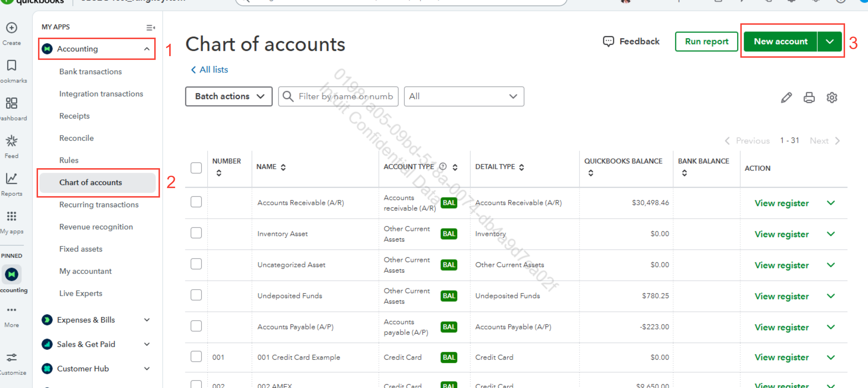Open the My apps grid icon
Screen dimensions: 868x388
(11, 217)
